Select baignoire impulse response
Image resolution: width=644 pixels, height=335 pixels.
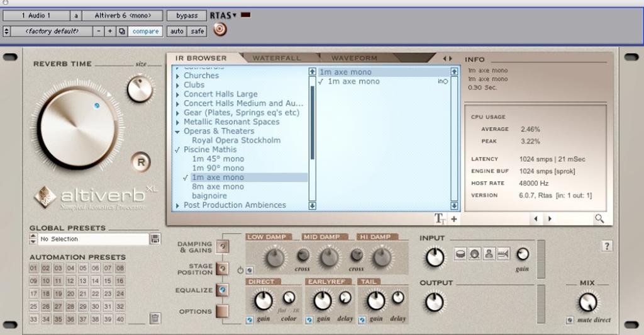(209, 196)
